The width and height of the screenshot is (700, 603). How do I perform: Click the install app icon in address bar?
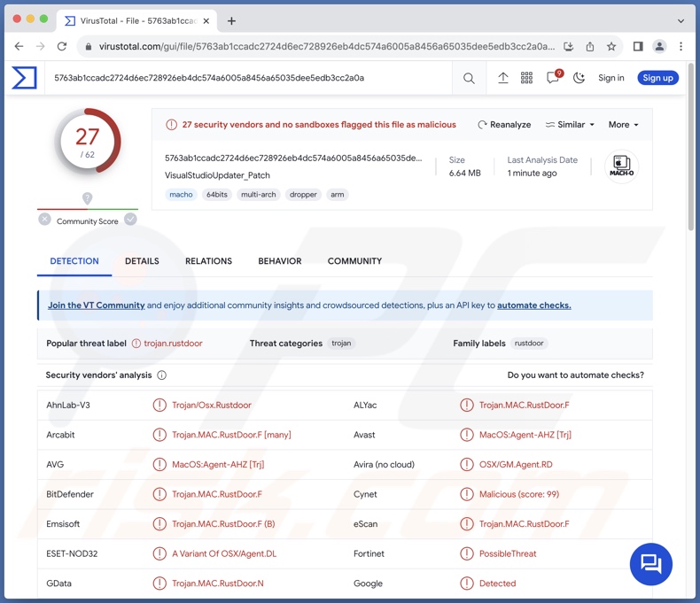(x=568, y=46)
